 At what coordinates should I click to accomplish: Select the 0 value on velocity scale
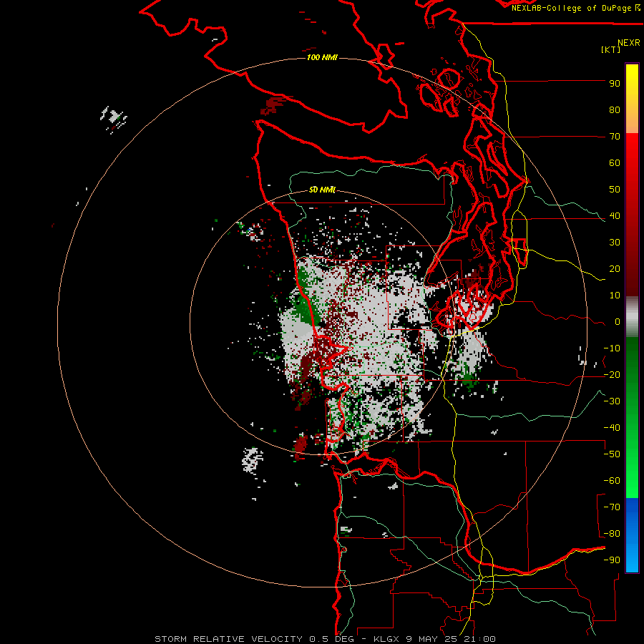point(618,322)
